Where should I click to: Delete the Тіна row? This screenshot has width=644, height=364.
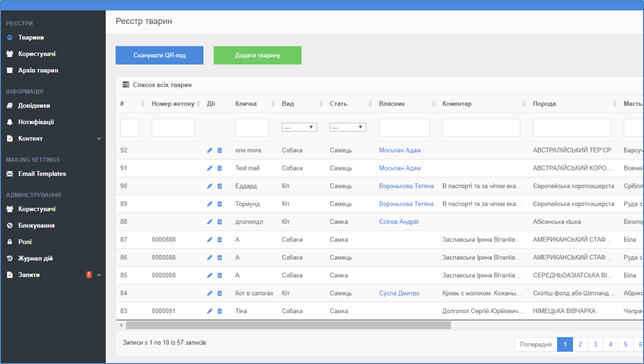pos(220,311)
